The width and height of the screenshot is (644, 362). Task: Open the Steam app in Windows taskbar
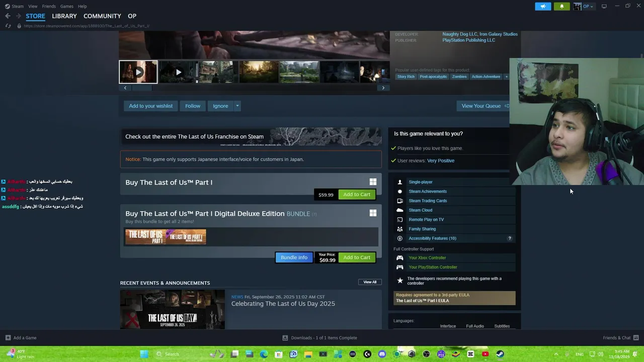[x=500, y=354]
